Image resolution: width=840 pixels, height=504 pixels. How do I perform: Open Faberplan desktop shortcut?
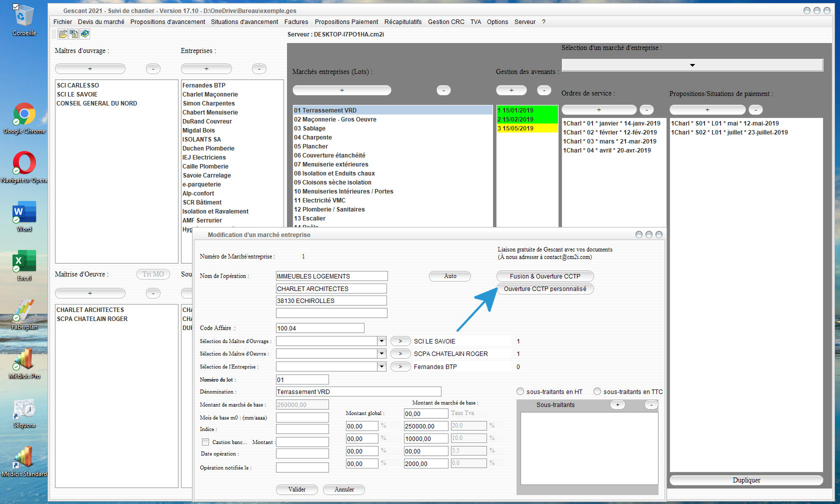[x=24, y=314]
